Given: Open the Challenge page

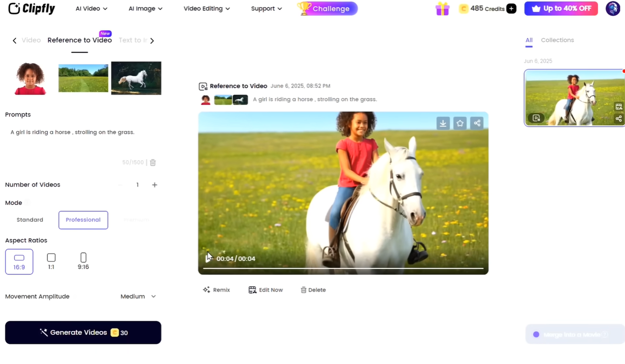Looking at the screenshot, I should pos(328,8).
